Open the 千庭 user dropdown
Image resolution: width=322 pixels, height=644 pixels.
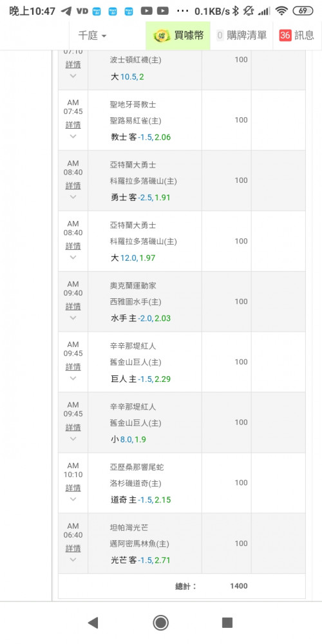tap(92, 35)
